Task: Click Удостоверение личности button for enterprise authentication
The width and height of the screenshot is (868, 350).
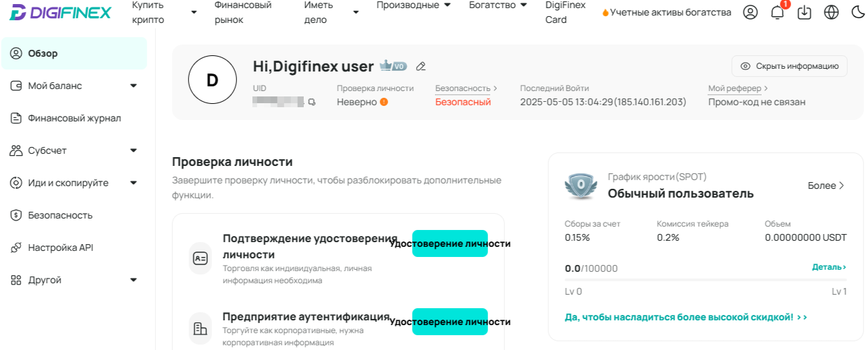Action: pyautogui.click(x=450, y=322)
